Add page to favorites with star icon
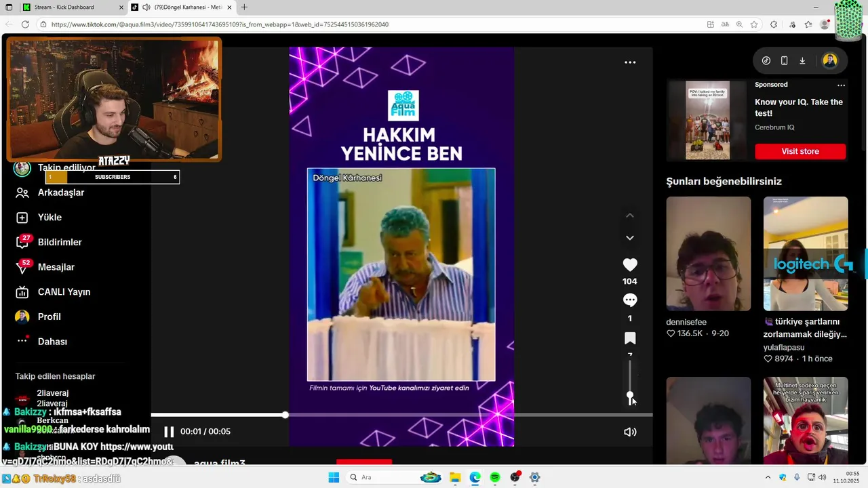Viewport: 868px width, 488px height. (x=754, y=24)
